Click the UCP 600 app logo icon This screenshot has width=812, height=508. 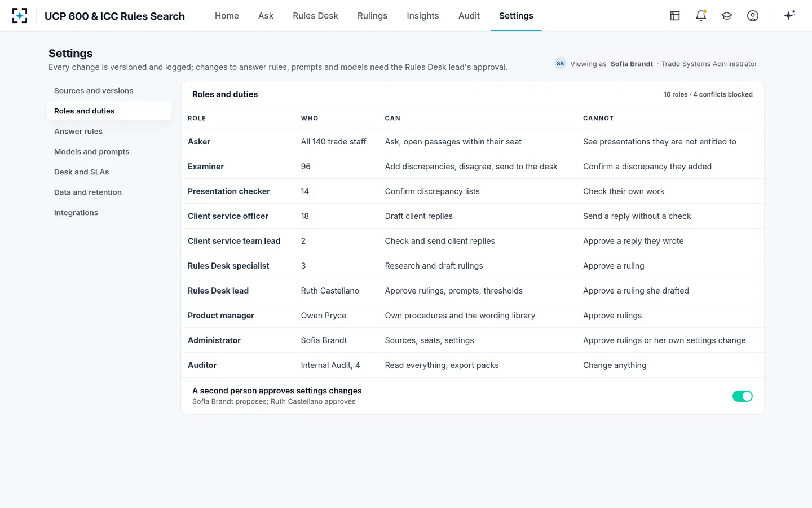pos(20,16)
